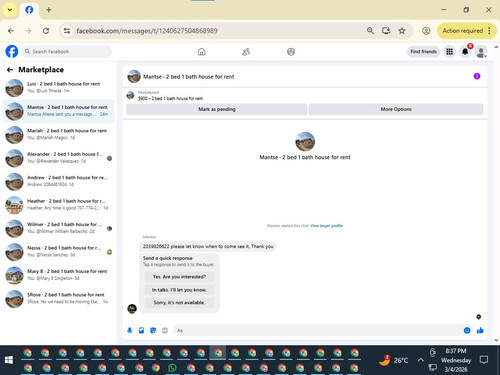This screenshot has width=500, height=375.
Task: Open the browser zoom magnifier icon
Action: 370,31
